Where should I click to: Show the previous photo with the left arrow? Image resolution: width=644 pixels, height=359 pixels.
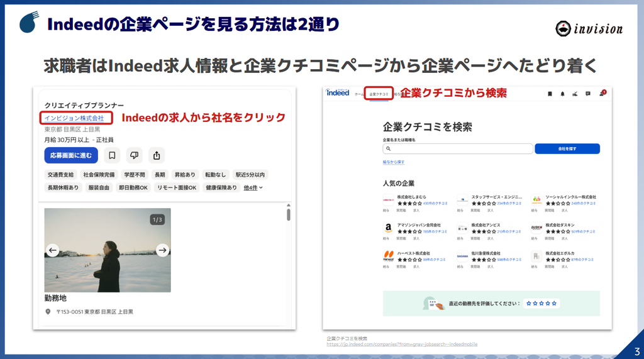coord(53,250)
